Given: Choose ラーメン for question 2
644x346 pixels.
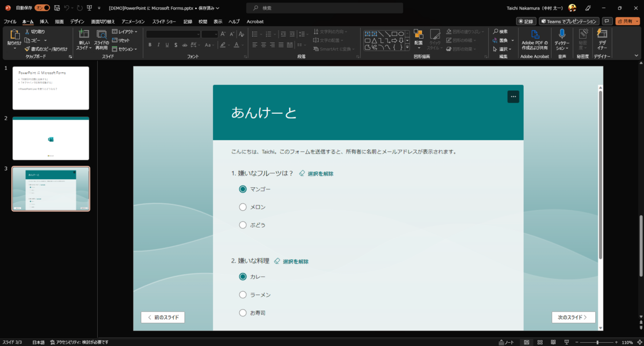Looking at the screenshot, I should pyautogui.click(x=243, y=294).
